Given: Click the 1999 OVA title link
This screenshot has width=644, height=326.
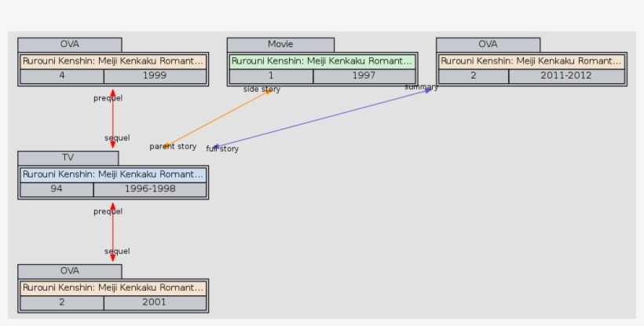Looking at the screenshot, I should pyautogui.click(x=113, y=61).
